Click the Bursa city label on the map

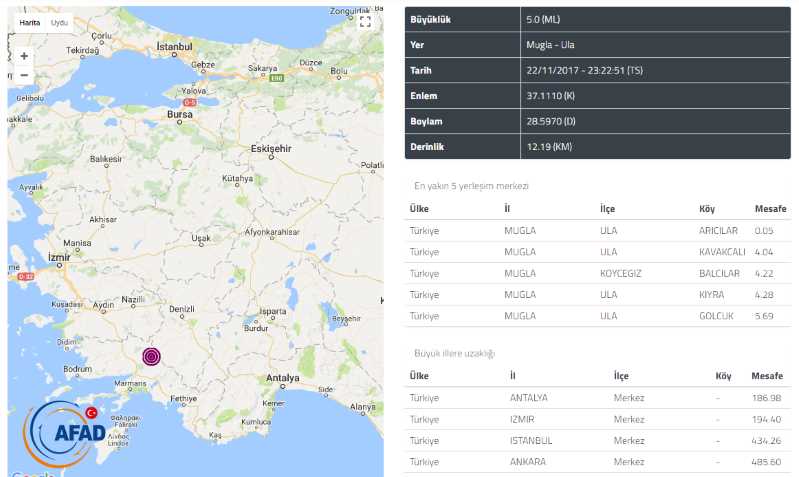click(179, 115)
